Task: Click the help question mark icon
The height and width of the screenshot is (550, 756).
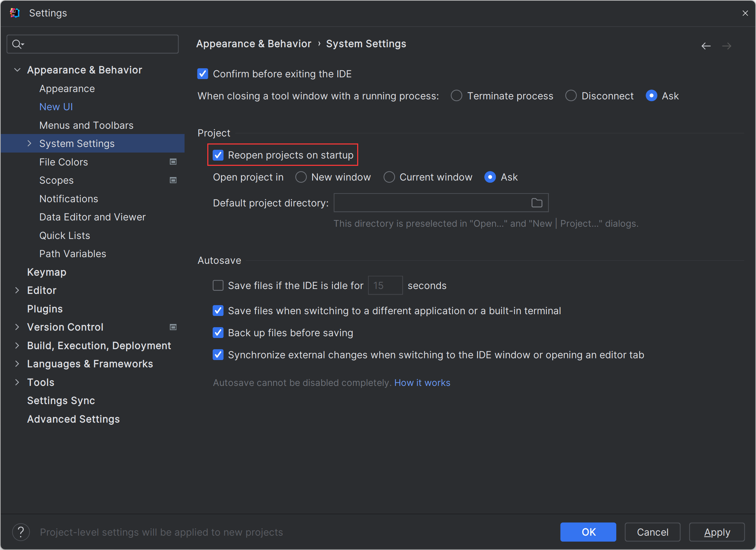Action: [21, 532]
